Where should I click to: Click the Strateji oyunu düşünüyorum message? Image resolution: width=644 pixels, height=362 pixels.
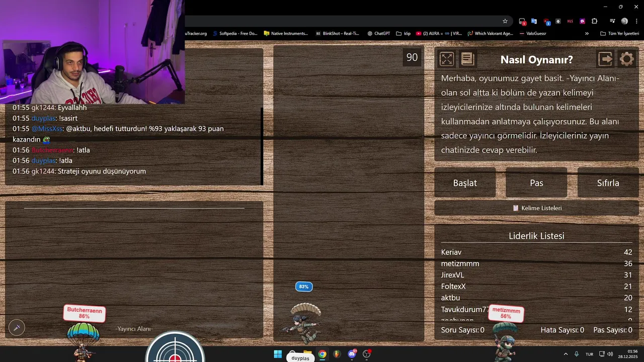102,171
